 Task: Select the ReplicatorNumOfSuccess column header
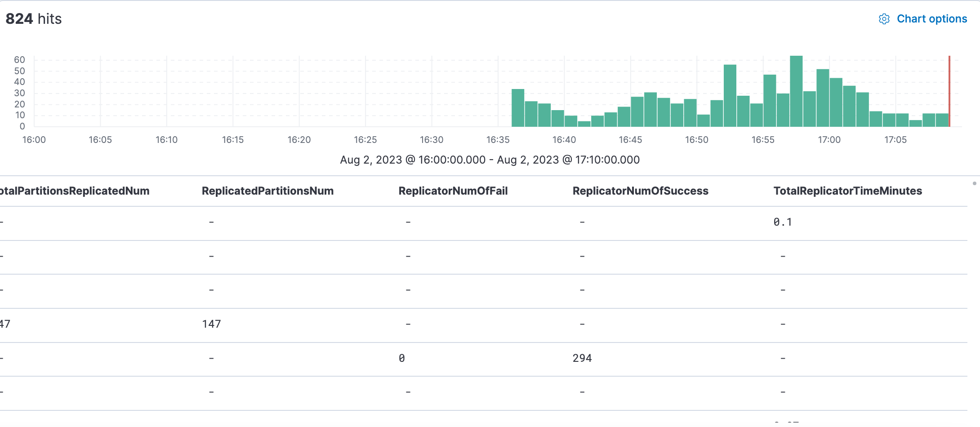pos(640,191)
